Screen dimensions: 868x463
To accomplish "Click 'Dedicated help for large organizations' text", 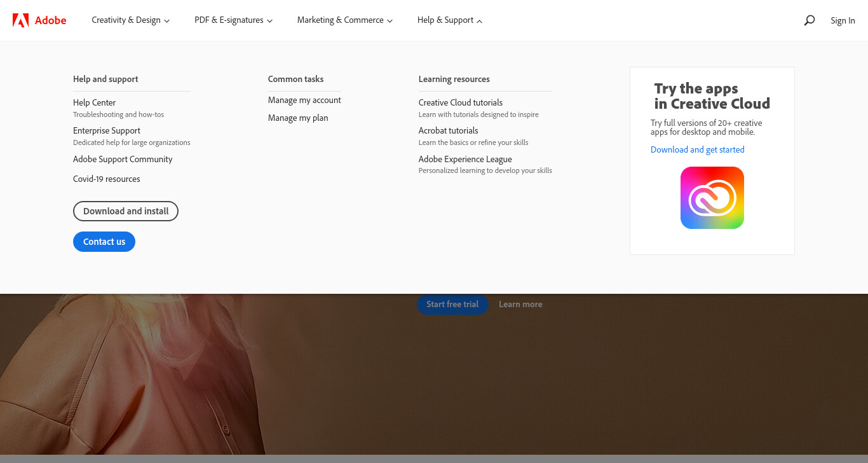I will coord(132,142).
